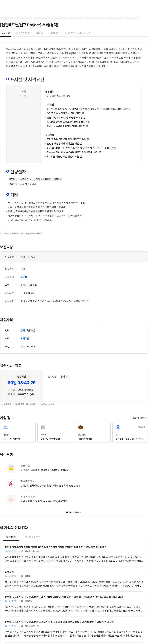Open essay titled 200자 이상 1000자 이내

point(64,597)
